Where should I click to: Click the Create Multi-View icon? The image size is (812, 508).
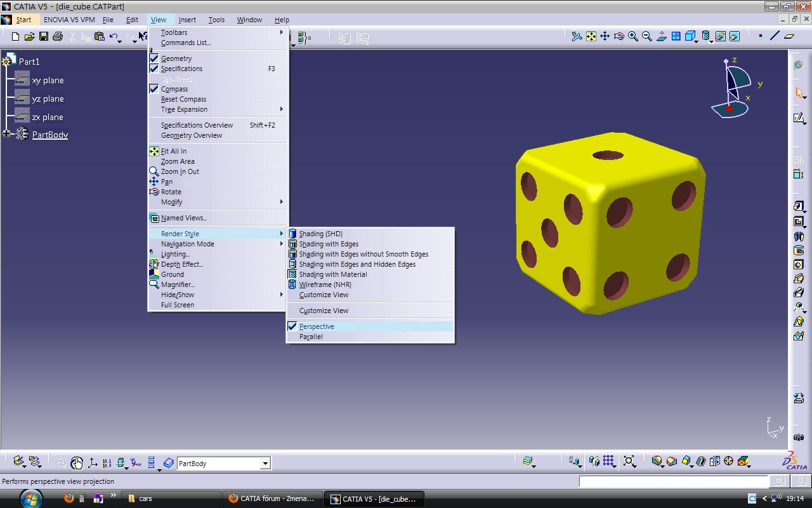click(676, 36)
